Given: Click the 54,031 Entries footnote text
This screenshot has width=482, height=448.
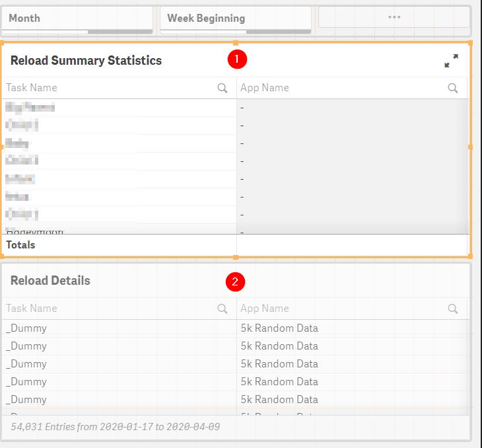Looking at the screenshot, I should pyautogui.click(x=116, y=427).
